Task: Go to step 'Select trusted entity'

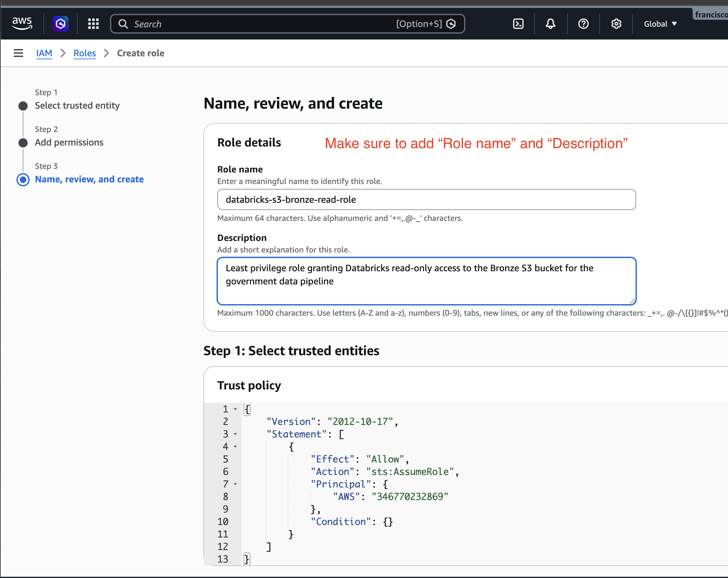Action: pyautogui.click(x=77, y=105)
